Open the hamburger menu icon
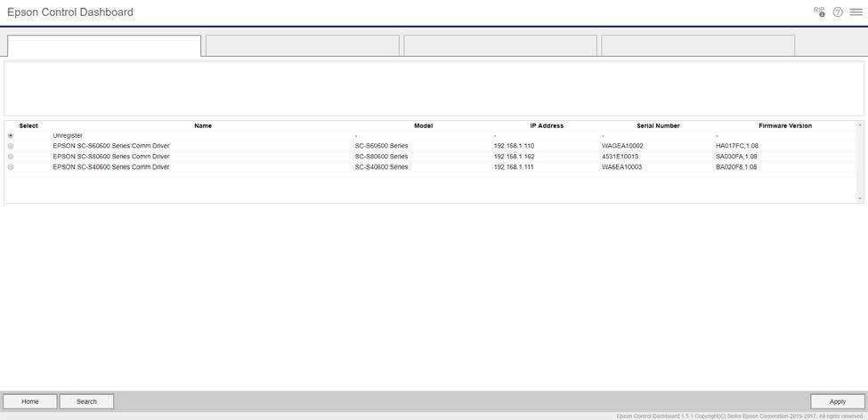 pos(856,12)
